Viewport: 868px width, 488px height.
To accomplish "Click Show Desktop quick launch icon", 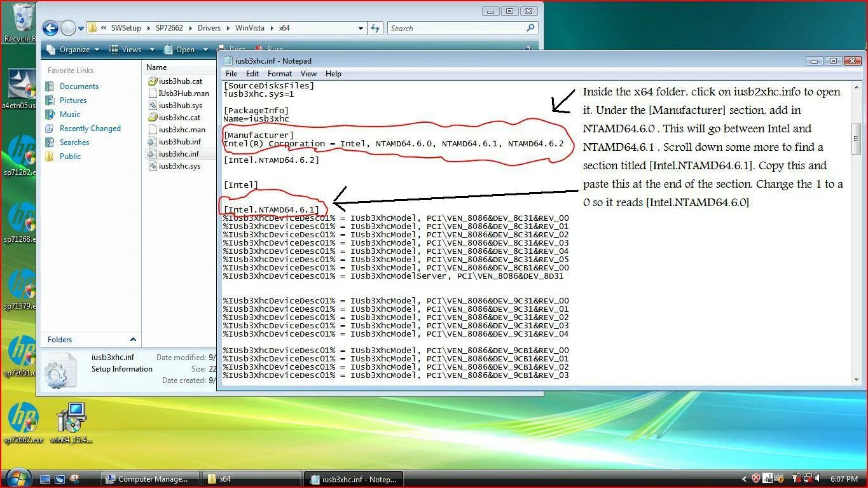I will [45, 479].
